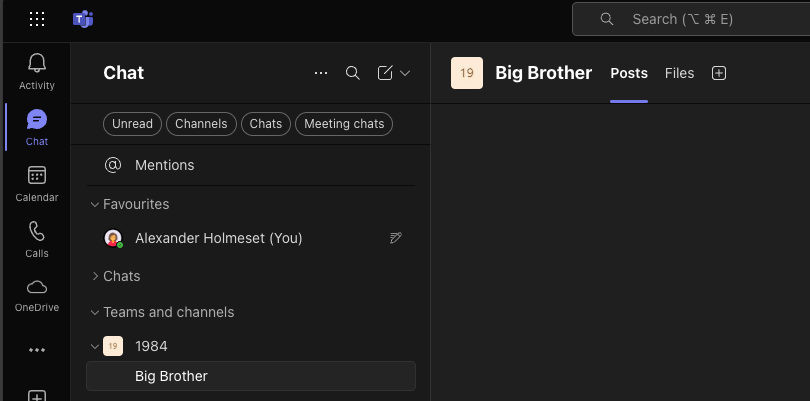
Task: Collapse the 1984 team tree
Action: tap(96, 346)
